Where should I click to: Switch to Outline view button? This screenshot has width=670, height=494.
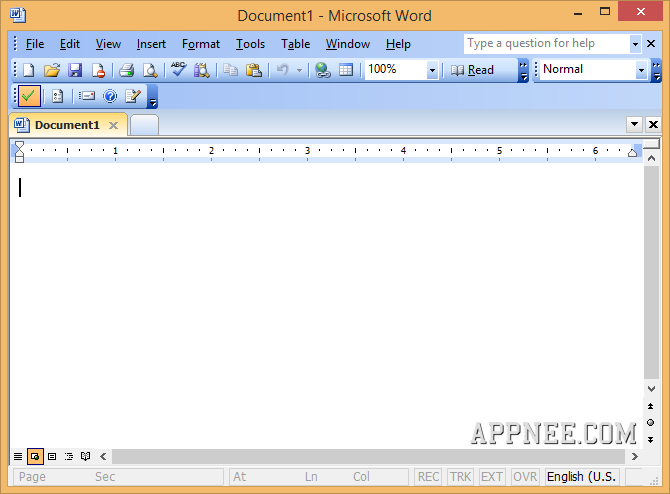click(x=69, y=456)
